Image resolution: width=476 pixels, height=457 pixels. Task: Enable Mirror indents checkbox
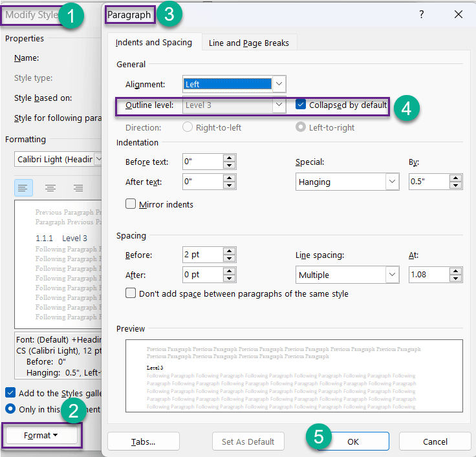[x=131, y=204]
